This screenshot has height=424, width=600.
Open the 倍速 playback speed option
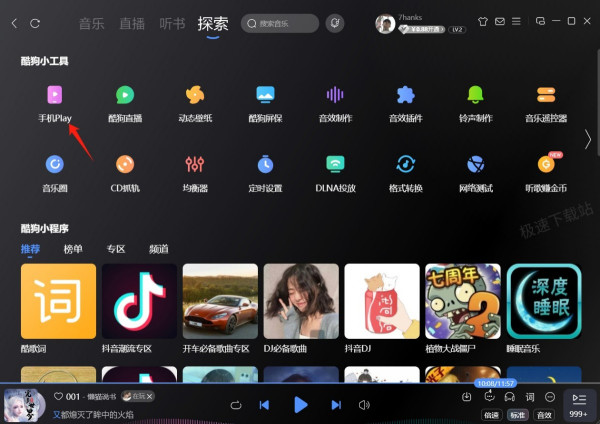[491, 415]
